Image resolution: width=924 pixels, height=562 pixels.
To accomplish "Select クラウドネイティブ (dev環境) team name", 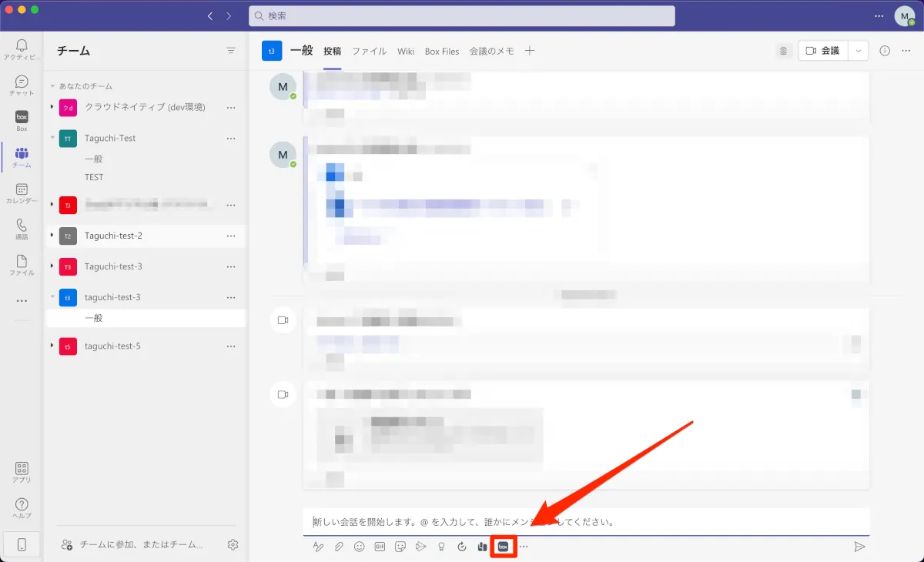I will coord(145,107).
